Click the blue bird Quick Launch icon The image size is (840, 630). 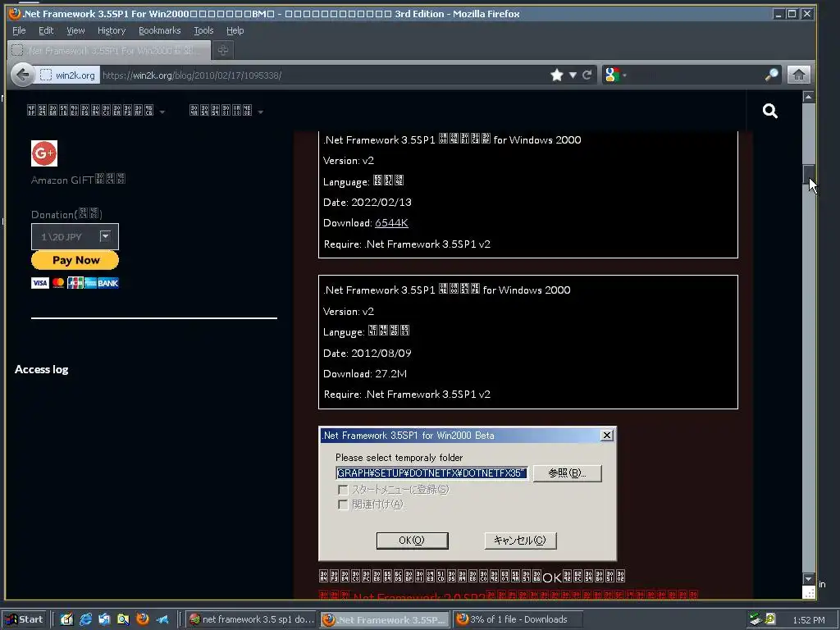point(162,619)
